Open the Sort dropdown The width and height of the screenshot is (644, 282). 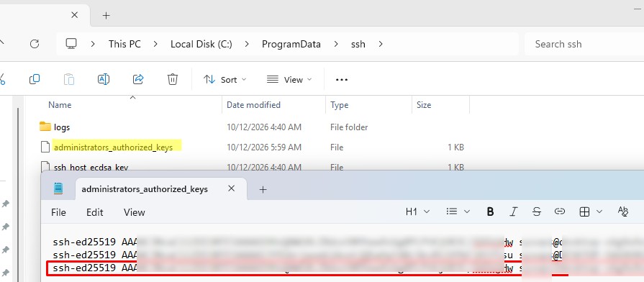point(225,80)
